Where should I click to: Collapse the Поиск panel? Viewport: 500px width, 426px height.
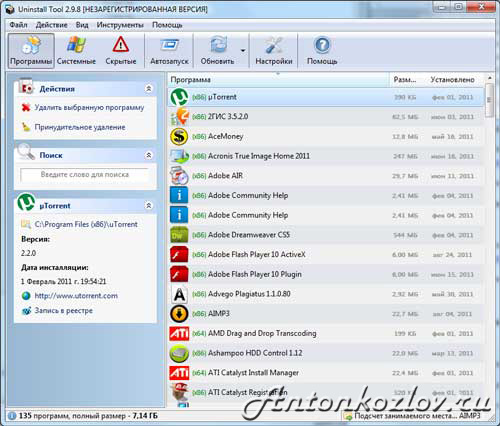149,155
